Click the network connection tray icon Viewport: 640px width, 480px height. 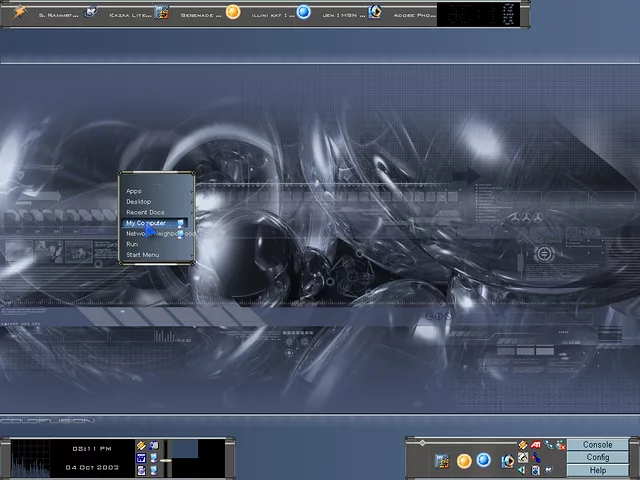(548, 444)
